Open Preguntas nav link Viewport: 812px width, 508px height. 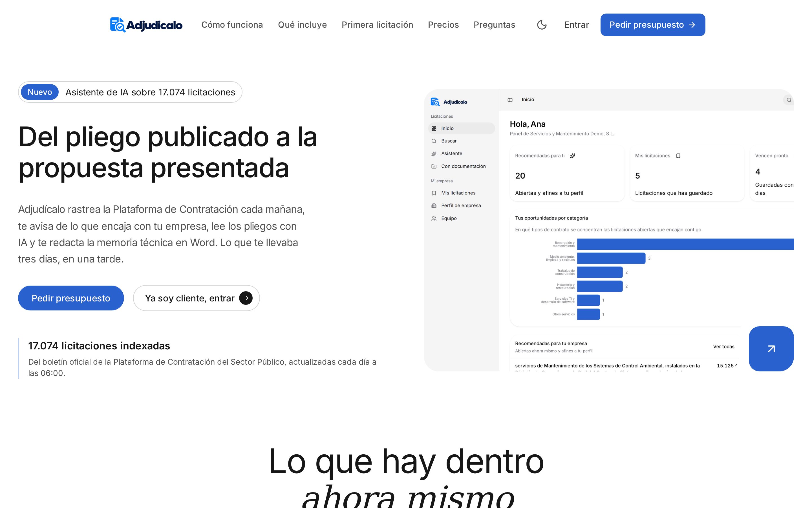tap(494, 25)
